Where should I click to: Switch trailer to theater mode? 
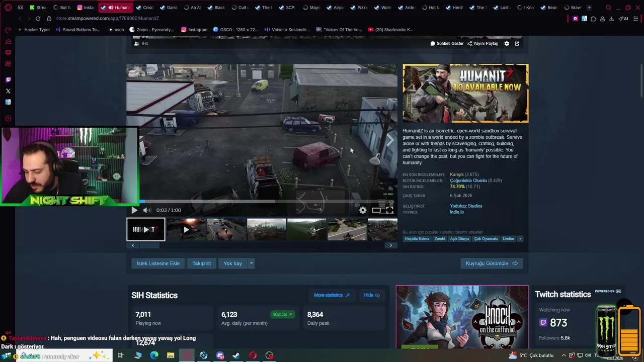pos(376,210)
